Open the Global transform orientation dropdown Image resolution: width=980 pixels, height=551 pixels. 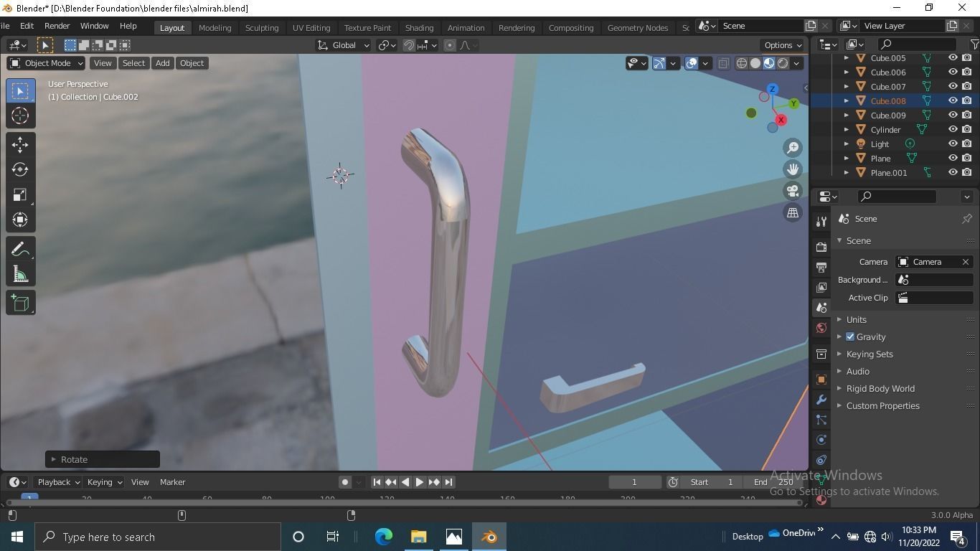click(344, 45)
